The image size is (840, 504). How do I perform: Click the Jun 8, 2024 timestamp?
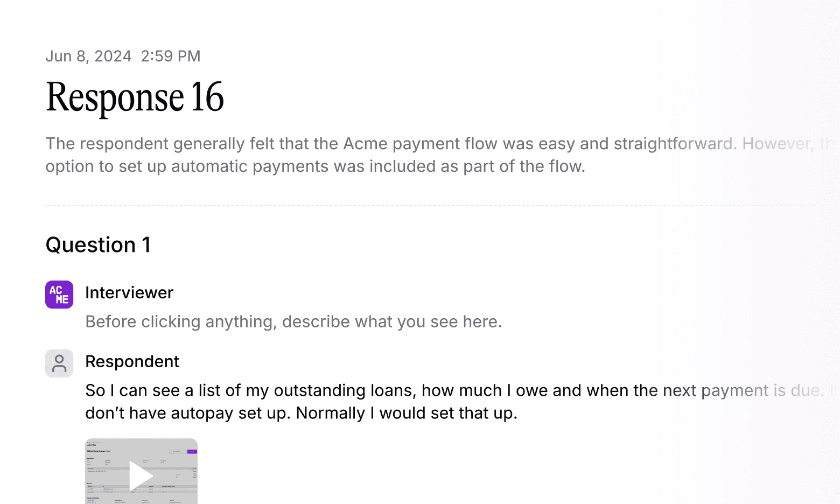[123, 56]
